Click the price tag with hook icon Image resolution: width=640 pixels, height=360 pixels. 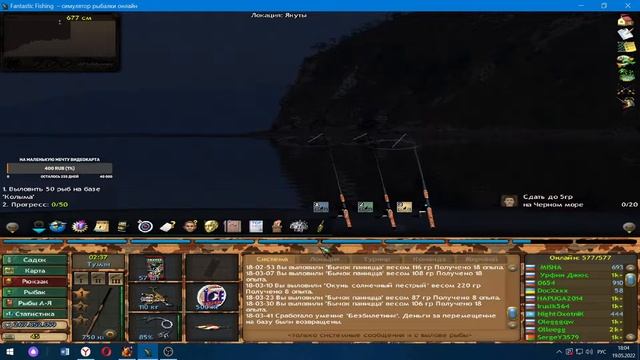[x=167, y=226]
